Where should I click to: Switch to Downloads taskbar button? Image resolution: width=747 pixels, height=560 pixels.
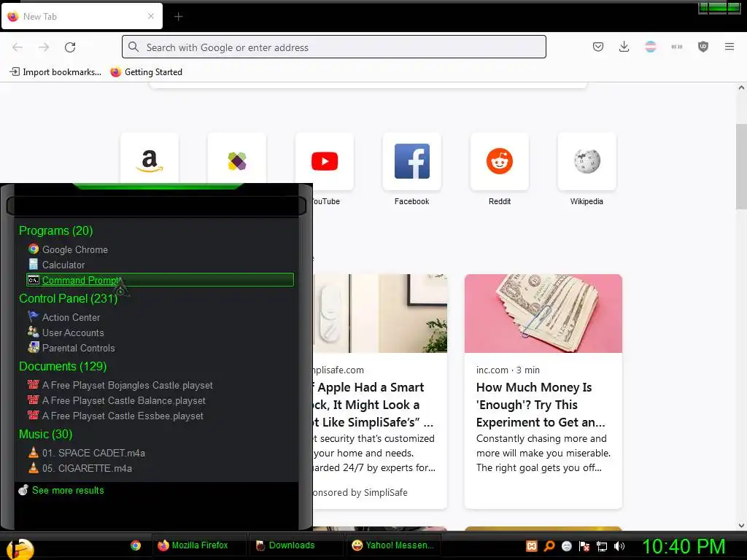coord(296,545)
